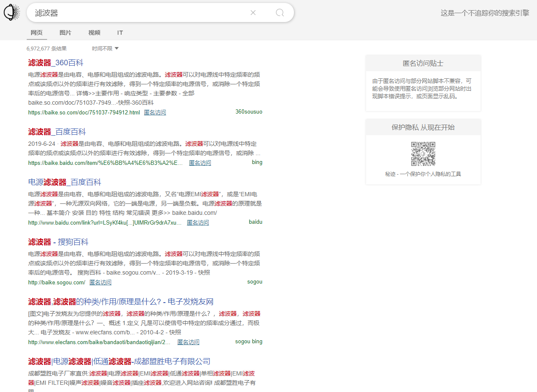The width and height of the screenshot is (537, 392).
Task: Click the magnifier search icon
Action: 280,13
